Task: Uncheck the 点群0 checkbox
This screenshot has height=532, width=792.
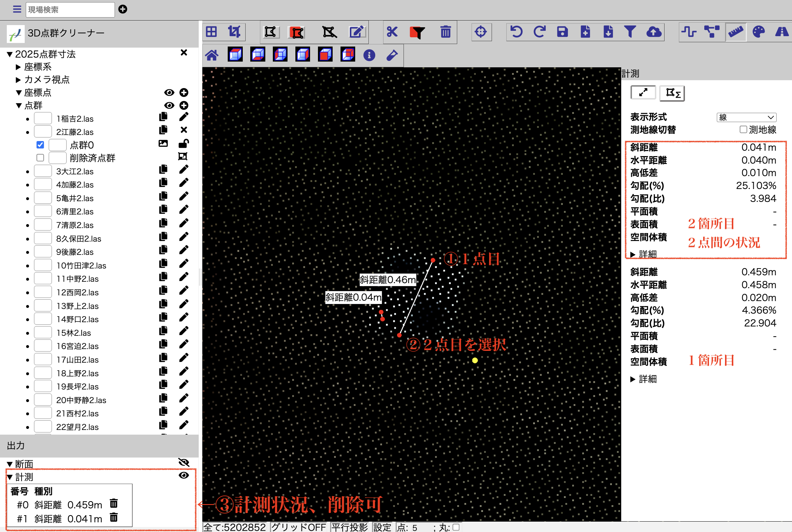Action: click(40, 145)
